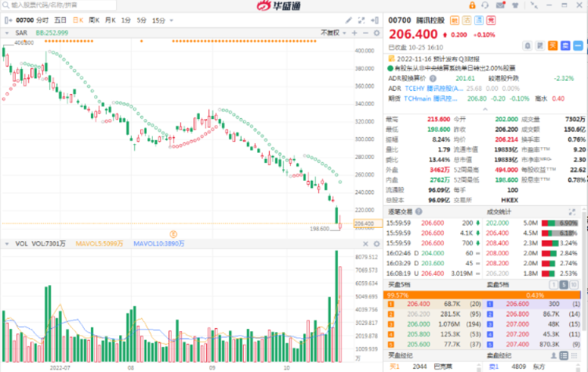Click the light blue minus watchlist button
Image resolution: width=588 pixels, height=372 pixels.
point(579,45)
